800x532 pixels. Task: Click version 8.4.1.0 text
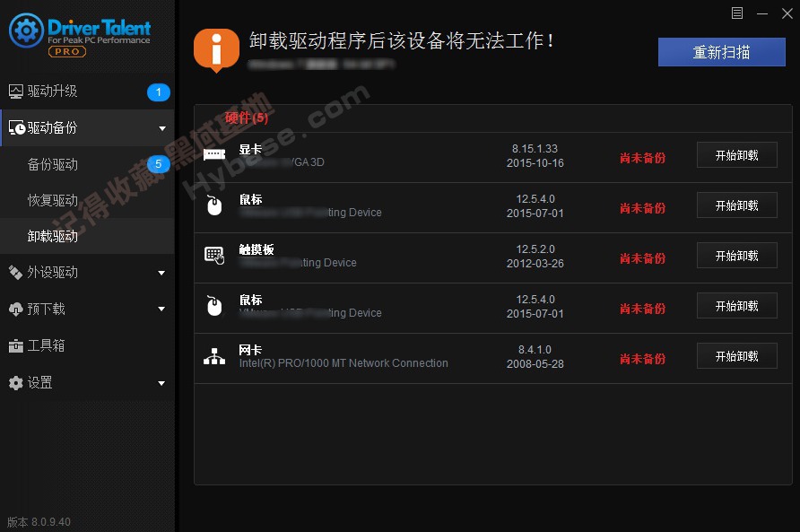coord(535,350)
